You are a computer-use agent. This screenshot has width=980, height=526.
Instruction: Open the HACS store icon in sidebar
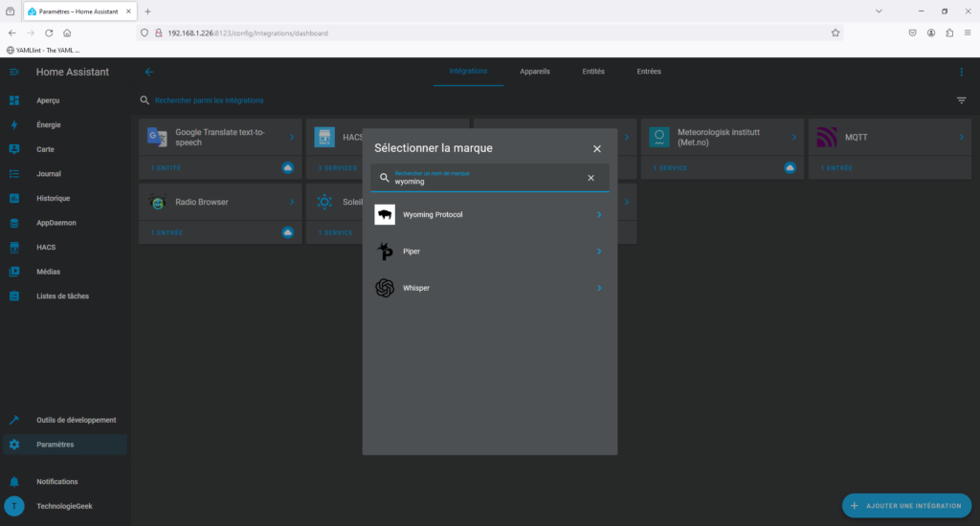[14, 248]
